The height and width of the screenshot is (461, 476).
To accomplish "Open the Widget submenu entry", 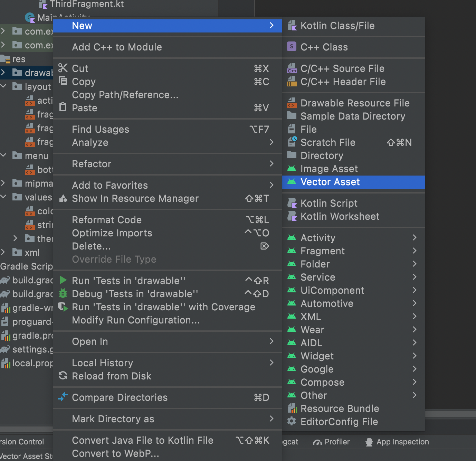I will (353, 356).
